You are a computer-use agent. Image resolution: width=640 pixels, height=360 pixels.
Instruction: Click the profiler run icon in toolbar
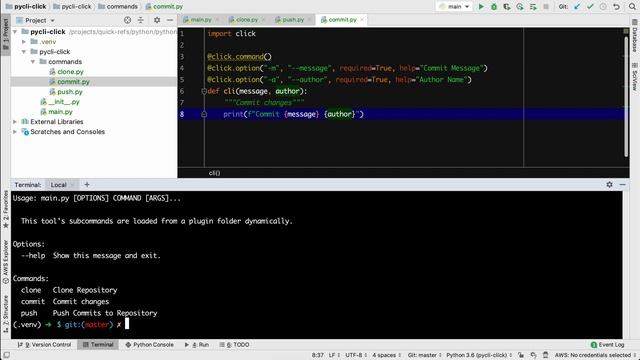pos(520,7)
